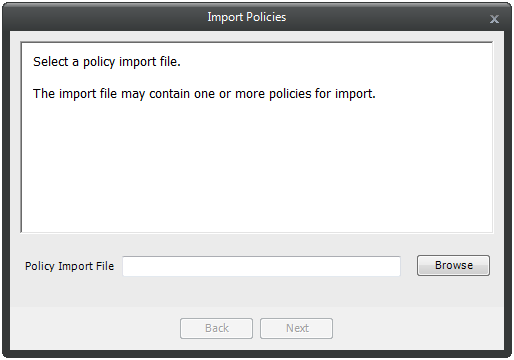Place cursor in import file path box

point(261,266)
